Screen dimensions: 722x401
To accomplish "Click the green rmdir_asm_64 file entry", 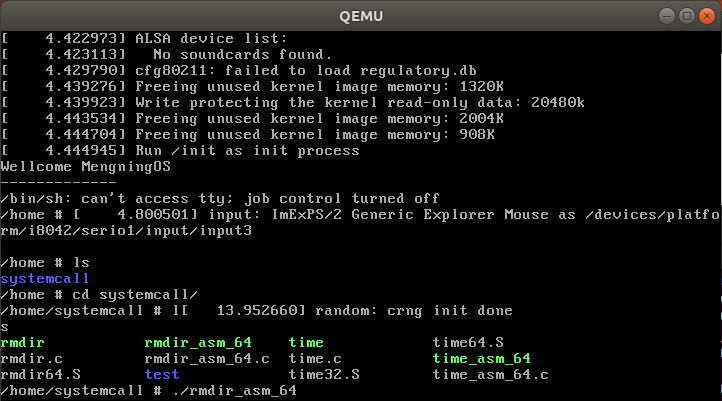I will pos(198,343).
